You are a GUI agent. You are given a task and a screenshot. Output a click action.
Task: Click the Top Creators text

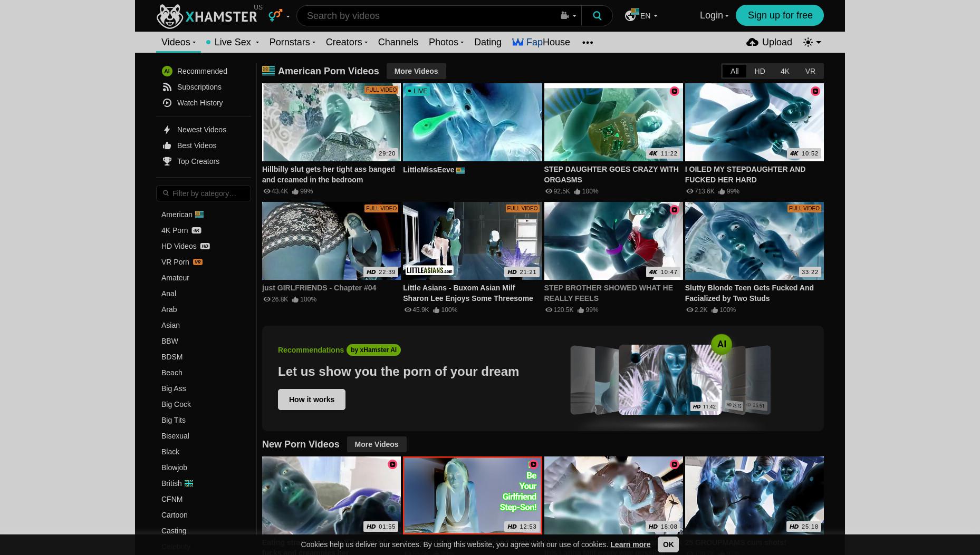[x=198, y=161]
